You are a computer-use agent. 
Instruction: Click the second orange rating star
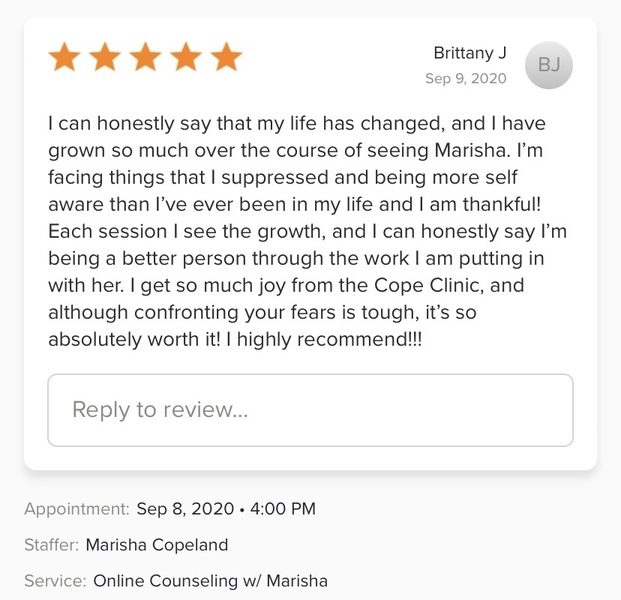(x=106, y=57)
